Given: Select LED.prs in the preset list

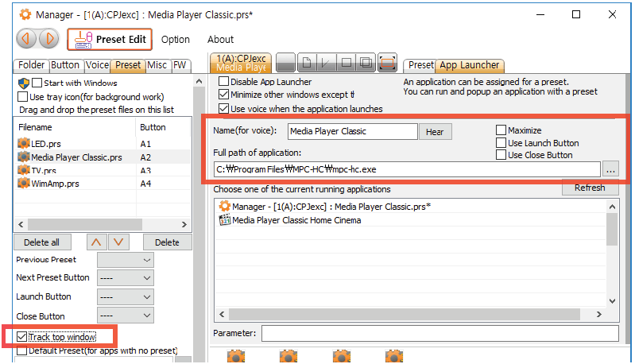Looking at the screenshot, I should tap(102, 144).
